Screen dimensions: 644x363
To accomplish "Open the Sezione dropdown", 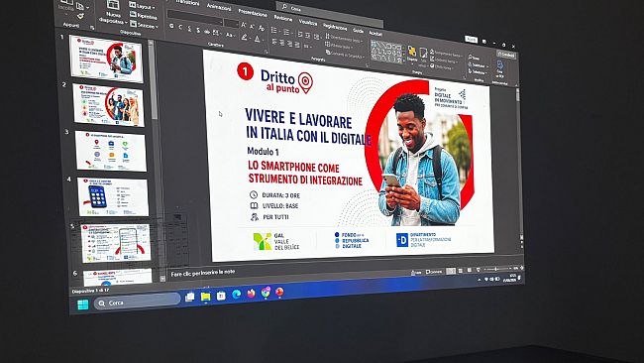I will tap(143, 25).
